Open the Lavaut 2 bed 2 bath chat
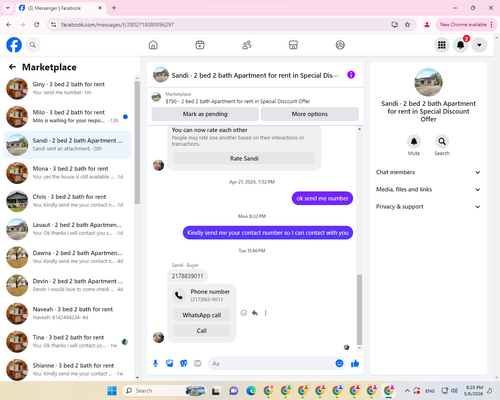 (67, 229)
